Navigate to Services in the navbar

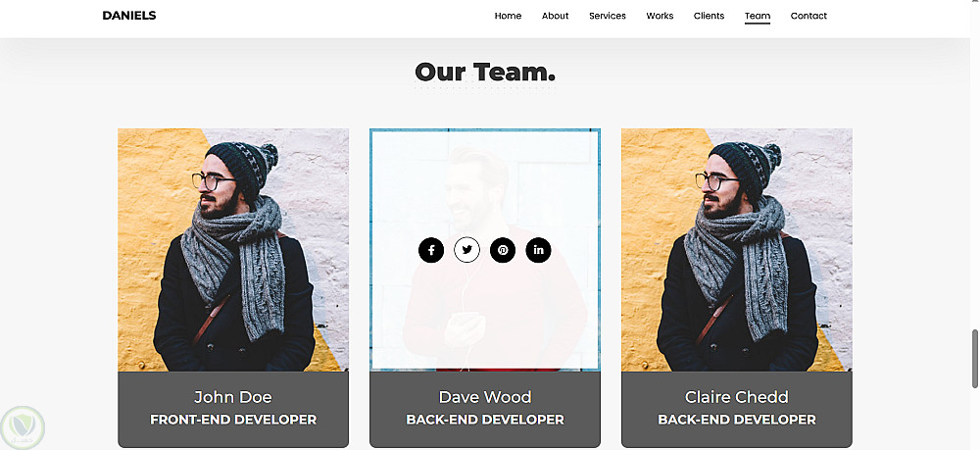[x=607, y=16]
